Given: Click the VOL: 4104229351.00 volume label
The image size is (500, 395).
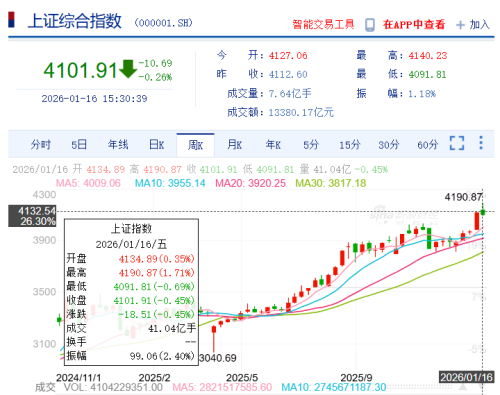Looking at the screenshot, I should pyautogui.click(x=113, y=387).
